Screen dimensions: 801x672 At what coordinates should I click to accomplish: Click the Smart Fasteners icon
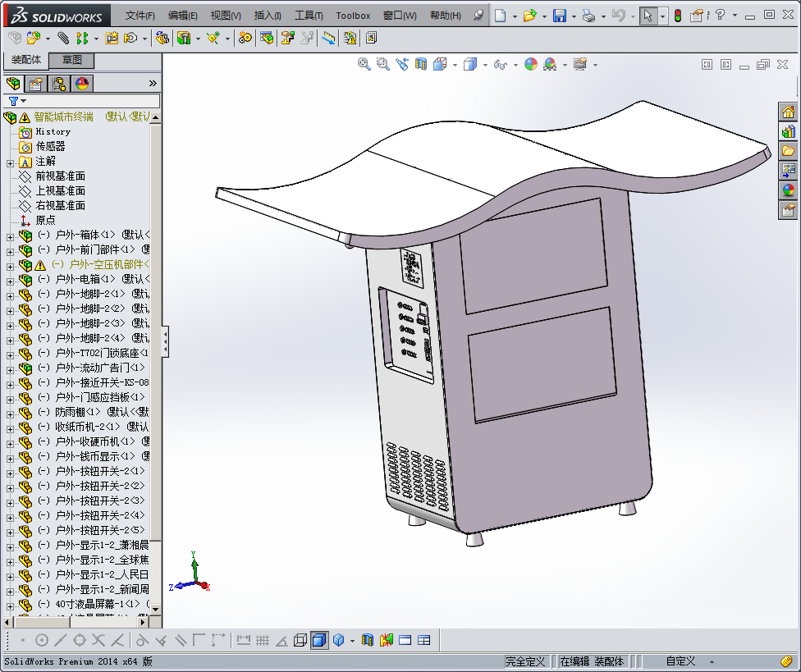(x=112, y=38)
